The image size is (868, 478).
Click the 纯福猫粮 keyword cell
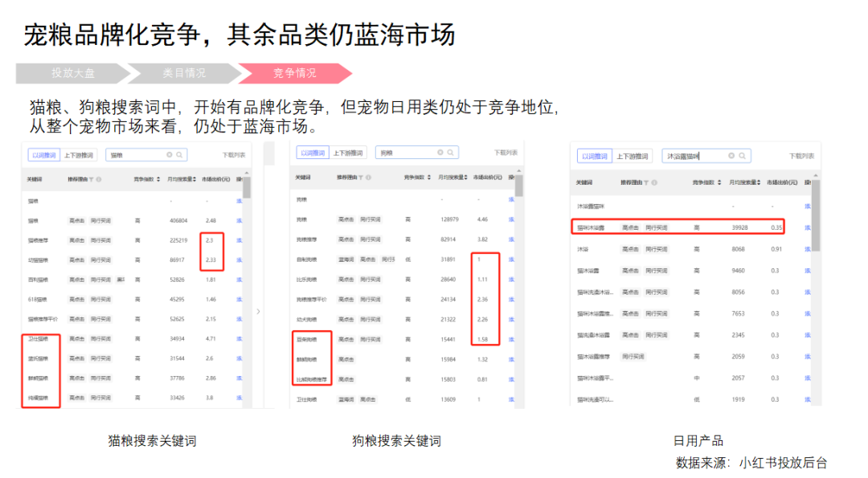(x=39, y=398)
